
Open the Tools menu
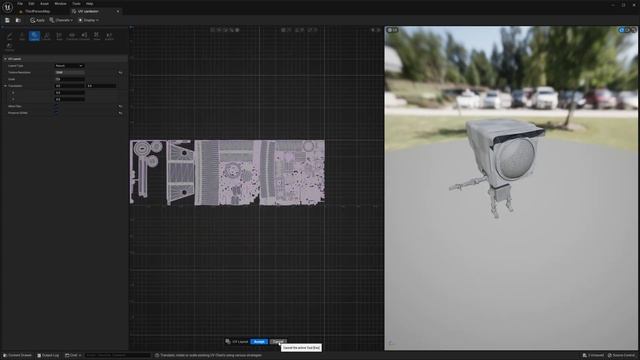(76, 4)
